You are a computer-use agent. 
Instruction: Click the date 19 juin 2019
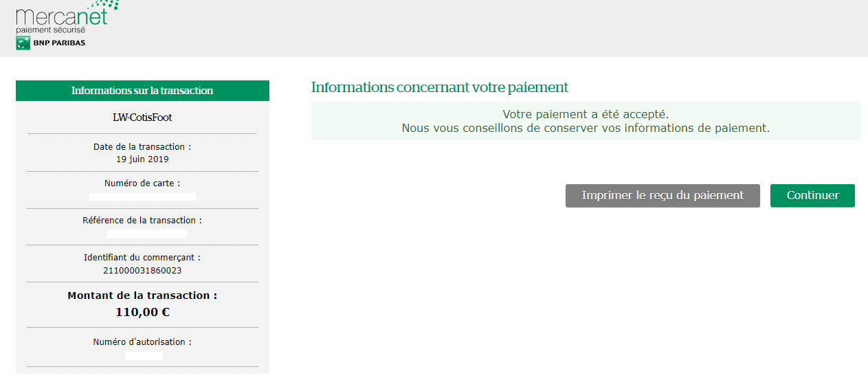click(x=142, y=159)
